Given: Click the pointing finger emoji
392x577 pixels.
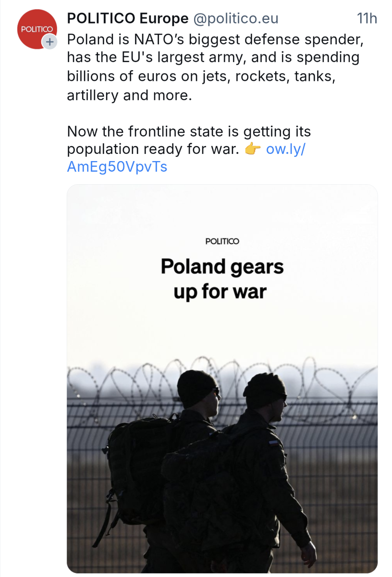Looking at the screenshot, I should [x=252, y=150].
